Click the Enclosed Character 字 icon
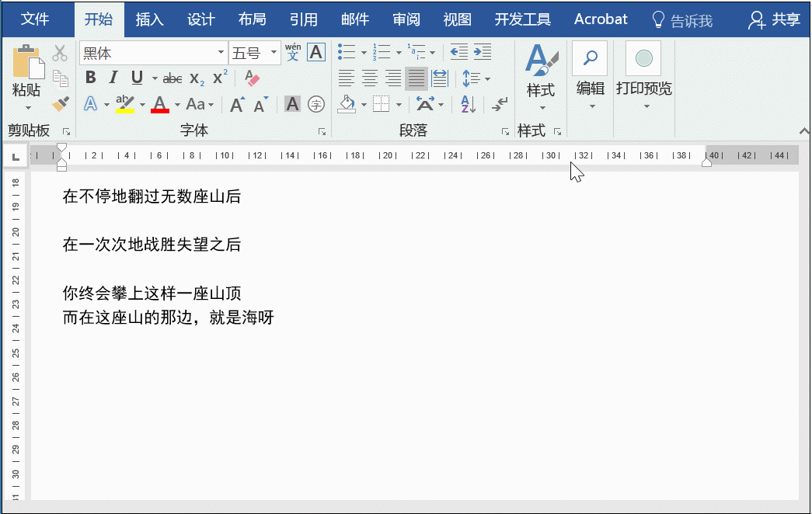Image resolution: width=812 pixels, height=514 pixels. click(315, 104)
